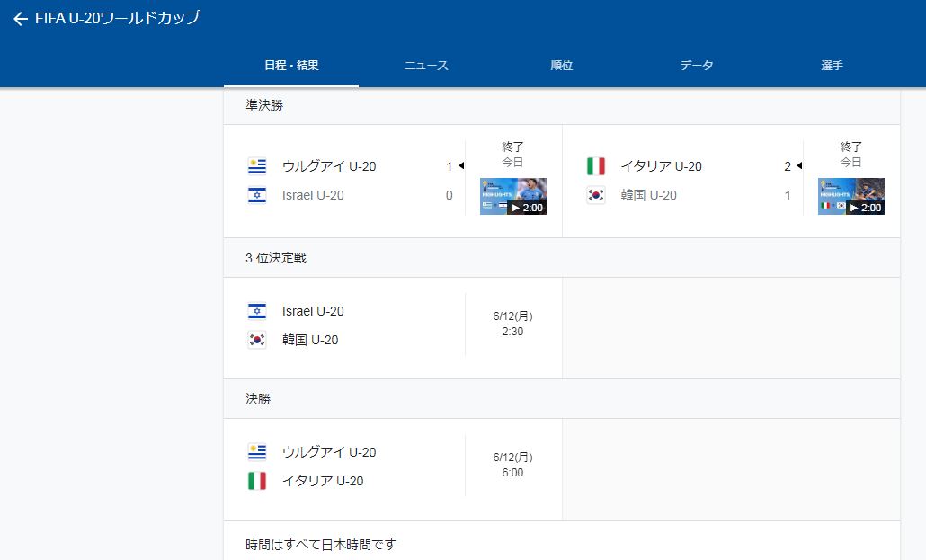Click Uruguay flag icon in semifinal match
The height and width of the screenshot is (560, 926).
[x=257, y=166]
